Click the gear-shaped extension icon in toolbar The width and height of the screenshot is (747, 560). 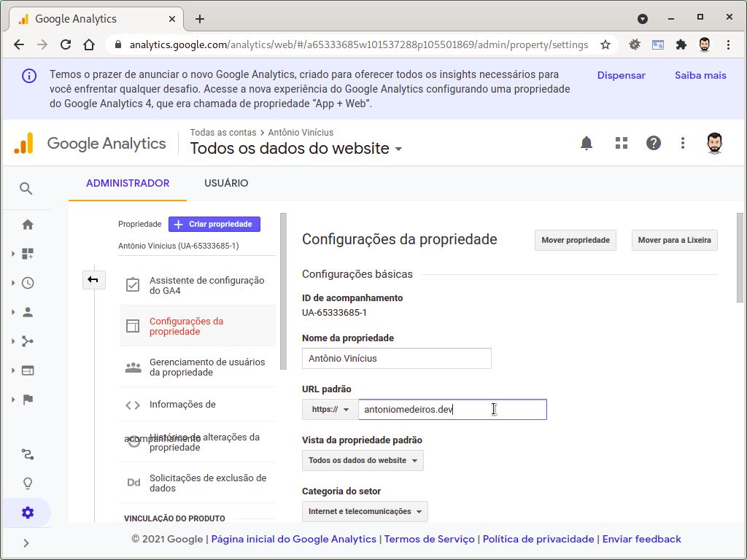tap(635, 44)
